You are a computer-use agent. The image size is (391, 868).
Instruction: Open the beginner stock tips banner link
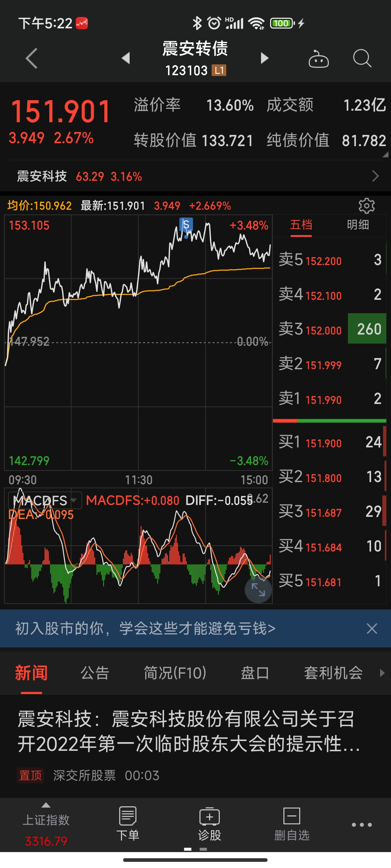click(x=145, y=629)
